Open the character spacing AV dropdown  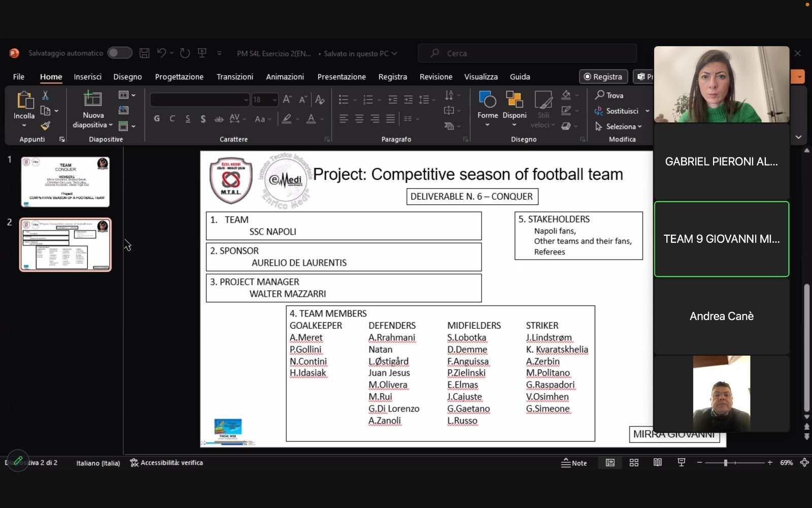pos(238,119)
